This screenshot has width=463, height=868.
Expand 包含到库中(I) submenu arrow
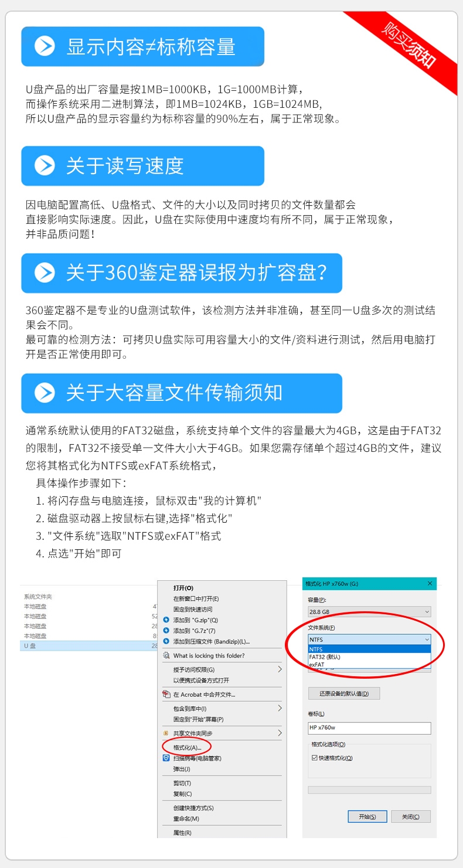(x=280, y=709)
